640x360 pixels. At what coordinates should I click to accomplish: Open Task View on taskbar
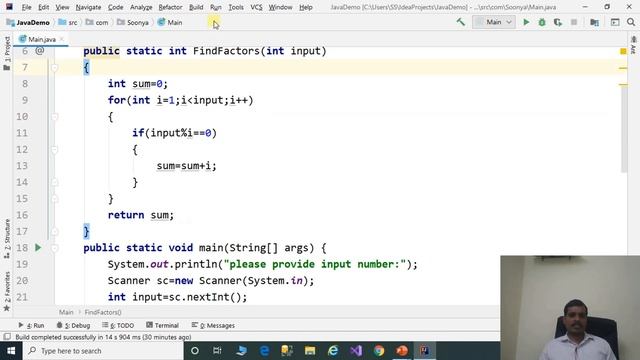pos(217,351)
